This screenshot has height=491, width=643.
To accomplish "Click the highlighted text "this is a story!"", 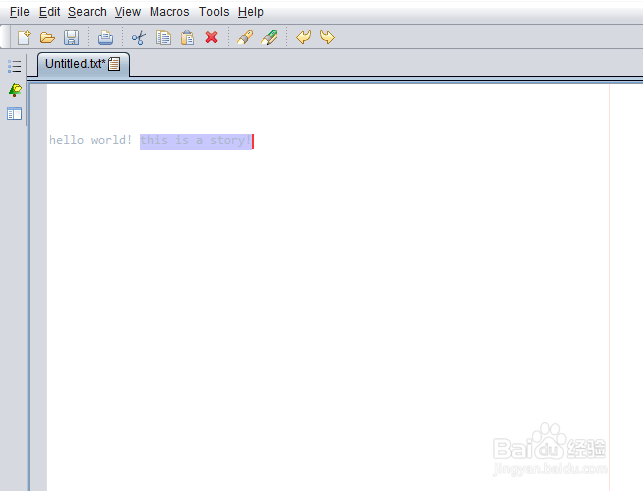I will click(x=196, y=141).
